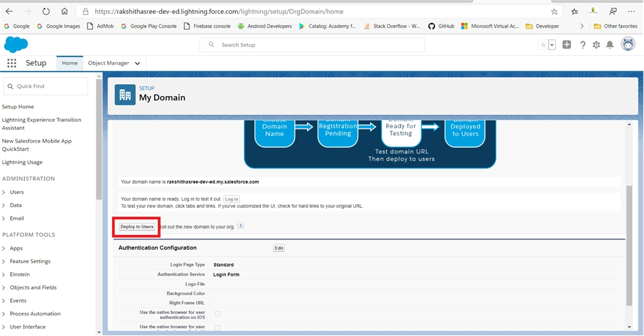Click the Deploy to Users button
Image resolution: width=644 pixels, height=336 pixels.
tap(136, 227)
